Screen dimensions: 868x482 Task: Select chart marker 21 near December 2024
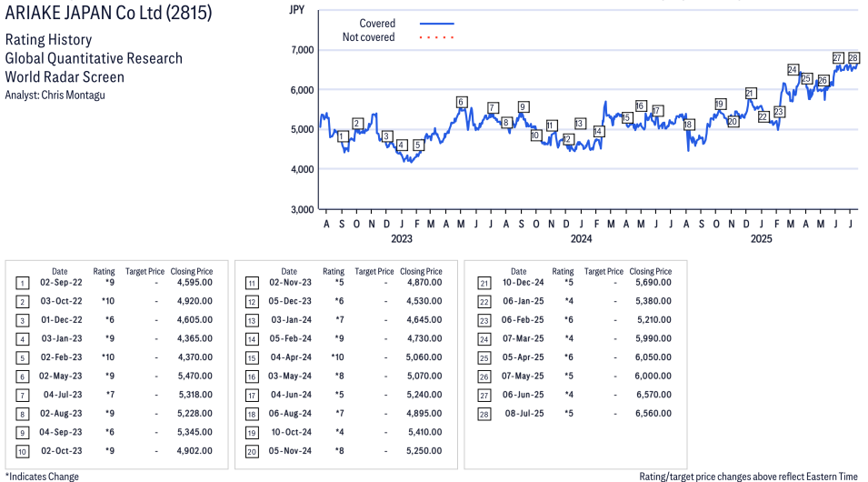coord(750,93)
